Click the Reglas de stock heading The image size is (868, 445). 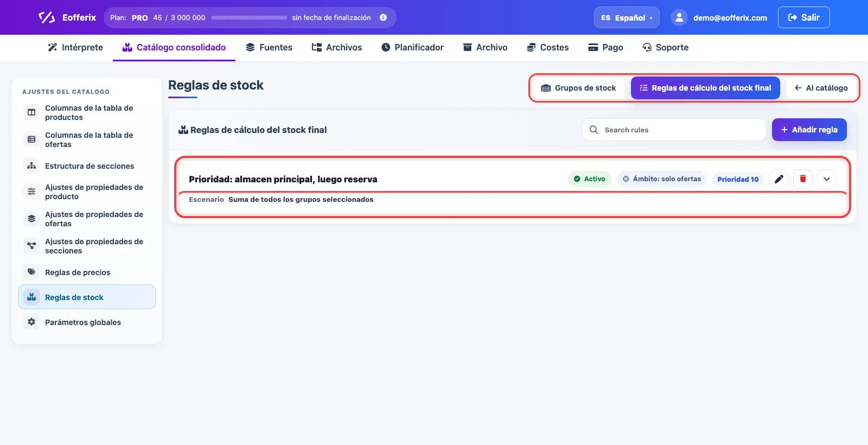(216, 85)
